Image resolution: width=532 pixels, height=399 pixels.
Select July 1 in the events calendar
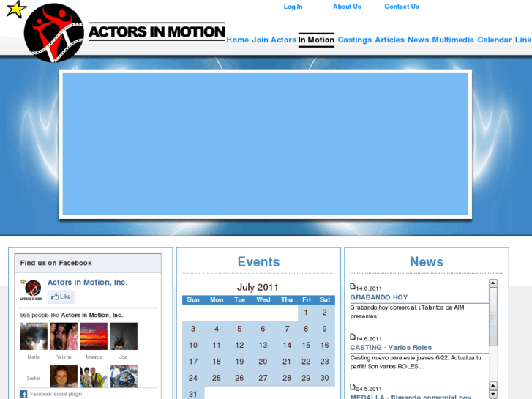306,313
